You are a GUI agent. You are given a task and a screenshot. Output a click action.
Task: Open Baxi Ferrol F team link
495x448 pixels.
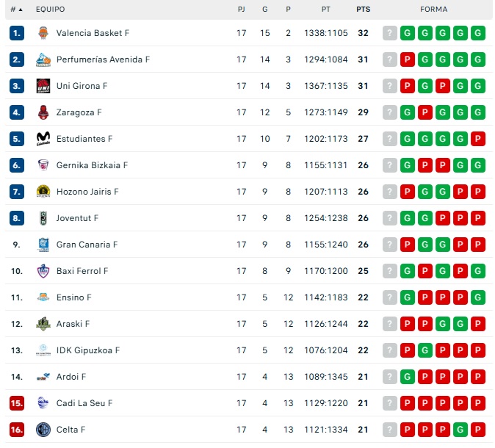coord(82,271)
